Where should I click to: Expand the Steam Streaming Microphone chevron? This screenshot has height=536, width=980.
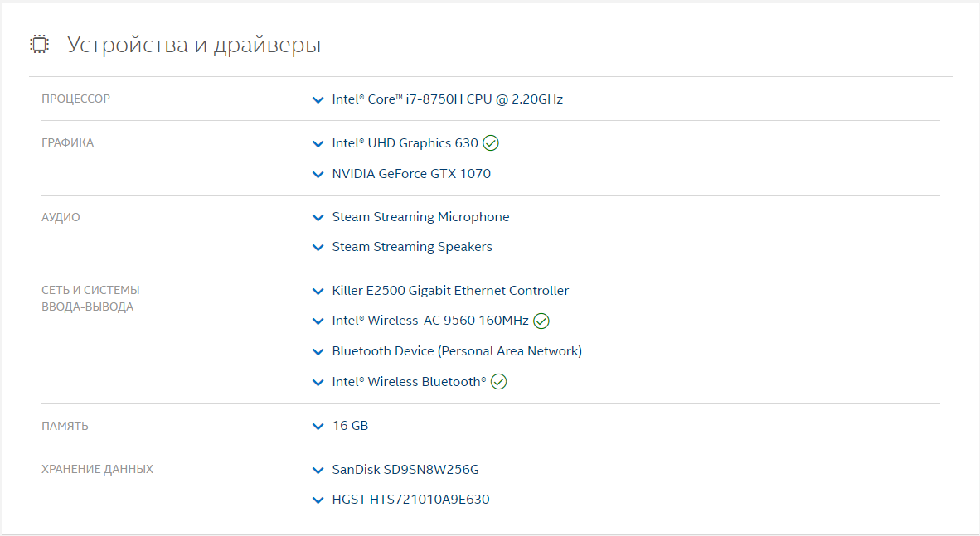(318, 217)
